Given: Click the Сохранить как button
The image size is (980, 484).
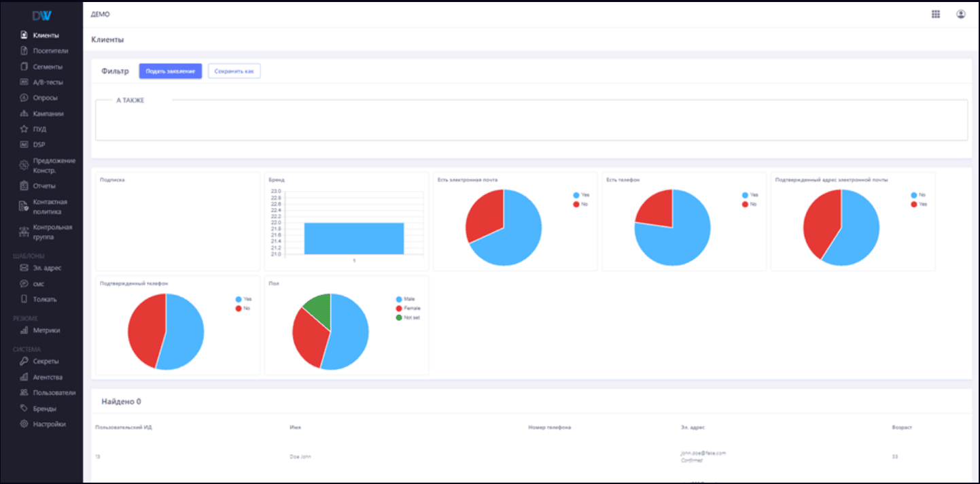Looking at the screenshot, I should tap(234, 71).
